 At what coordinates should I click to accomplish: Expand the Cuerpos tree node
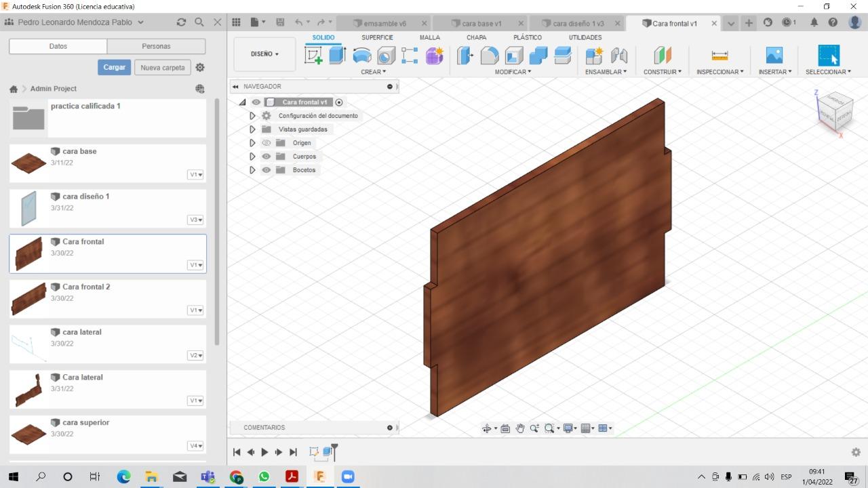(x=252, y=157)
